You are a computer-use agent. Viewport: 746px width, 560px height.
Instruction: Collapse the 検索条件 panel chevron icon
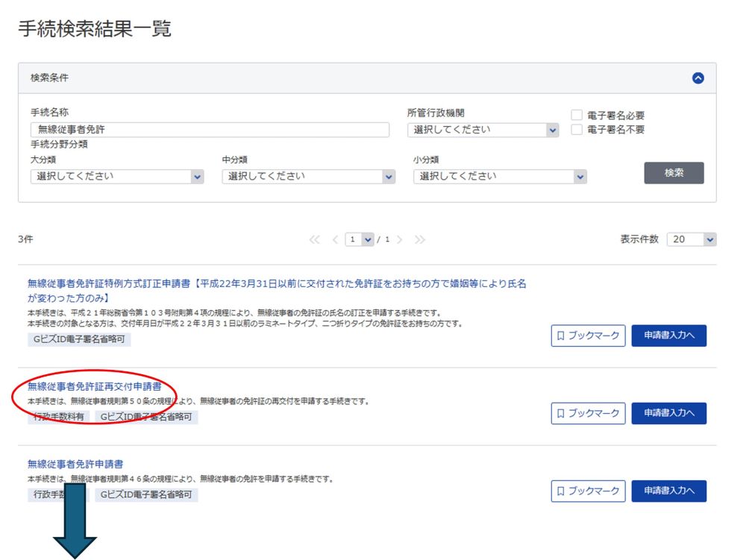(698, 78)
